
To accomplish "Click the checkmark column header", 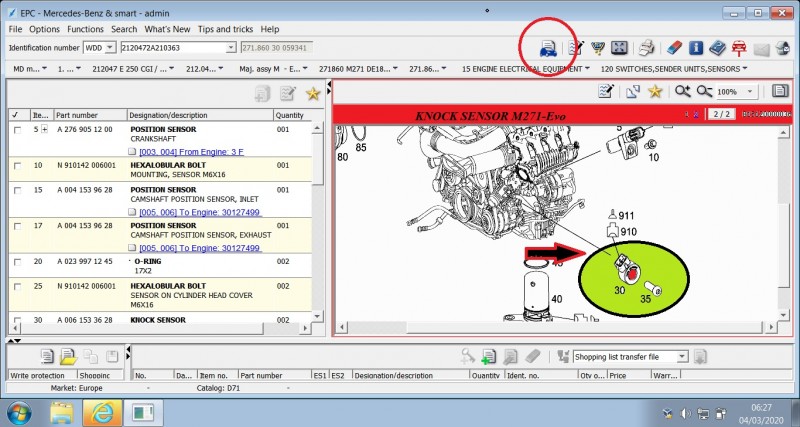I will 18,115.
